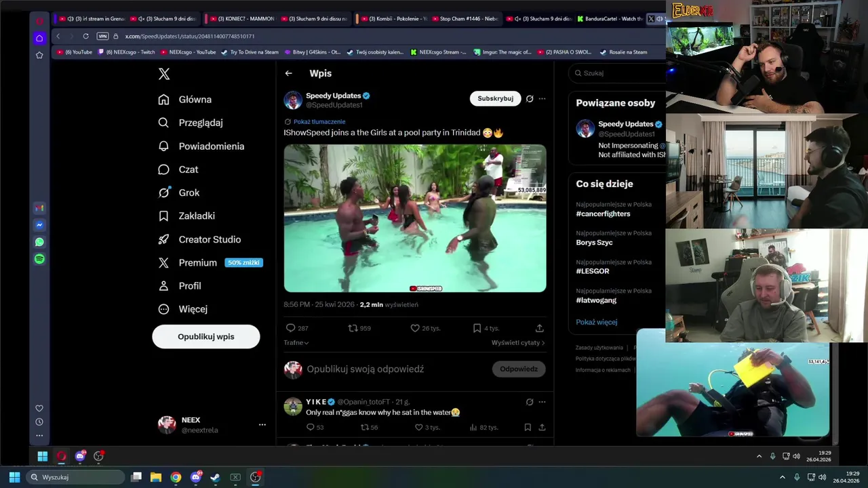Open NEEXcsgo - Twitch bookmark

pos(125,52)
